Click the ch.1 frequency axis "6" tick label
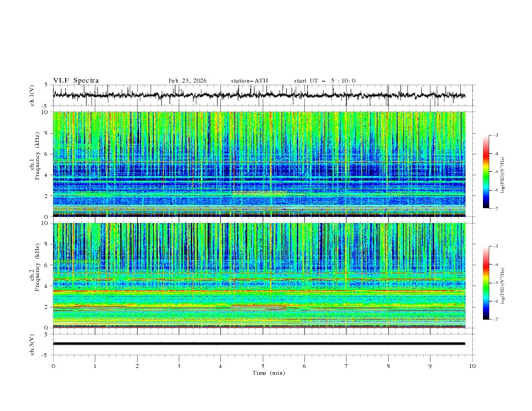Image resolution: width=532 pixels, height=411 pixels. (x=47, y=154)
